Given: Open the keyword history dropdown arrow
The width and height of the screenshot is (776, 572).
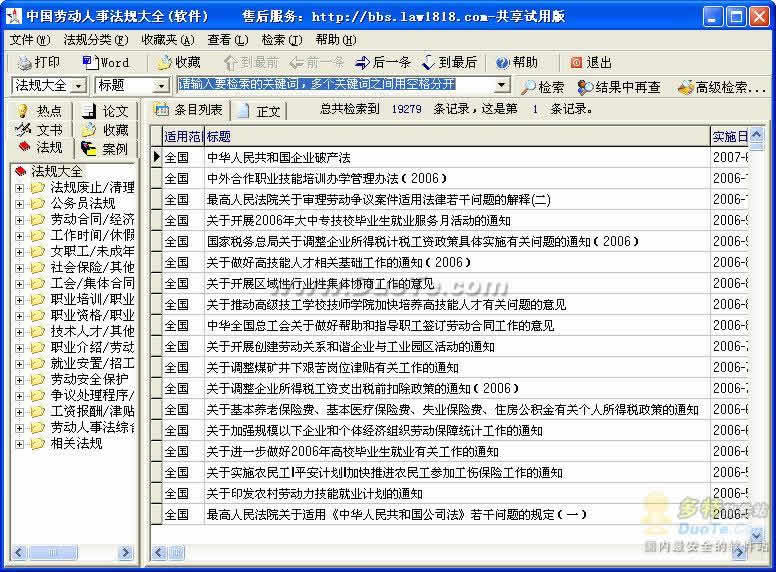Looking at the screenshot, I should pyautogui.click(x=502, y=85).
